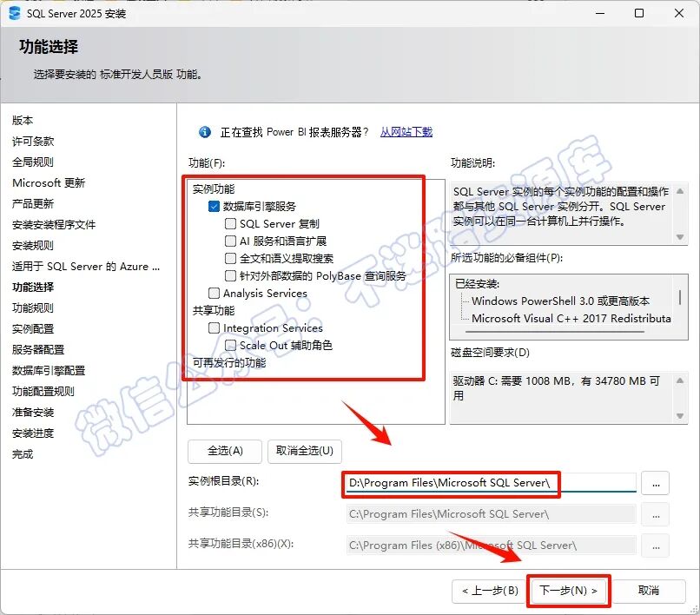The width and height of the screenshot is (700, 615).
Task: Select 数据库引擎配置 step in sidebar
Action: [49, 370]
